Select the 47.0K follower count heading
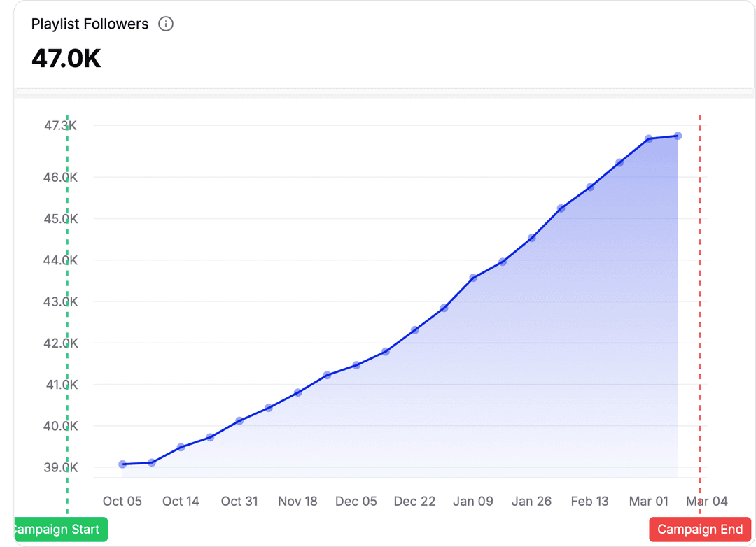The image size is (756, 547). (x=64, y=59)
